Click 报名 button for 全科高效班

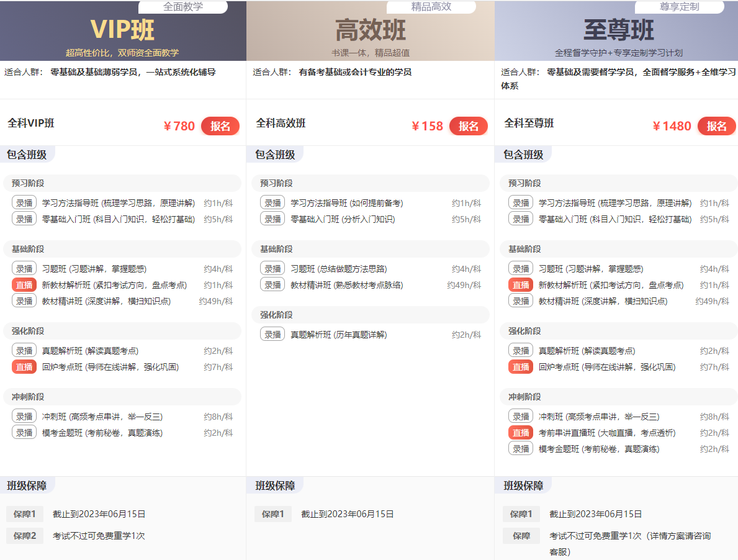pos(468,126)
